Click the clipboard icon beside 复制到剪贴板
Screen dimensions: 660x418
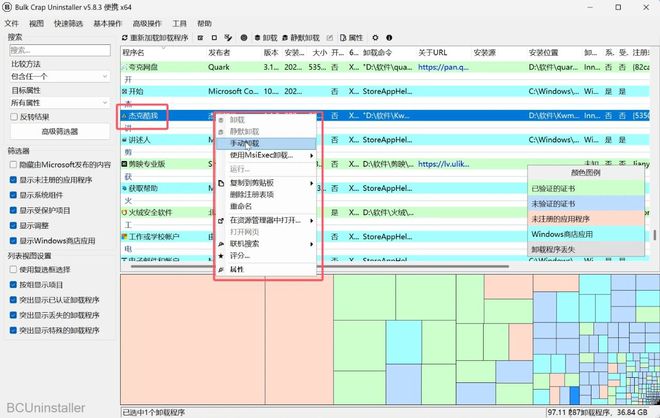point(221,183)
